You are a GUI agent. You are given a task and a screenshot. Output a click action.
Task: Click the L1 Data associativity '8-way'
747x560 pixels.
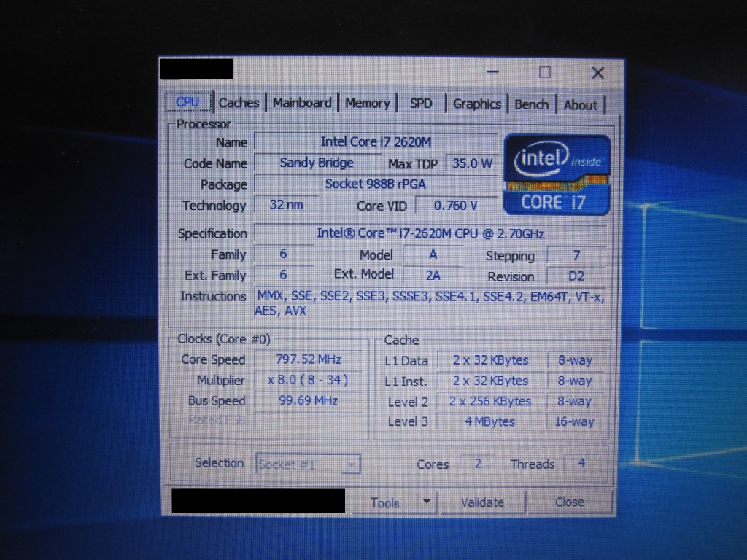coord(575,360)
